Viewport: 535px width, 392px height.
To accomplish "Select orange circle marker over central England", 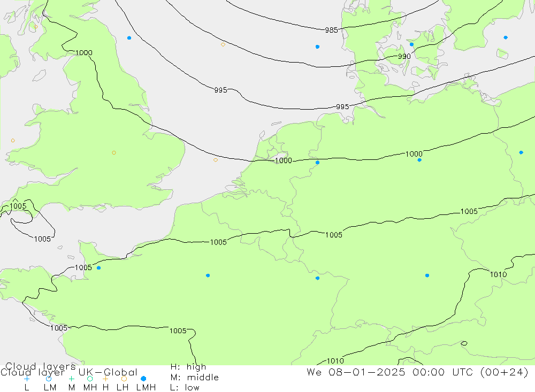I will [x=114, y=153].
